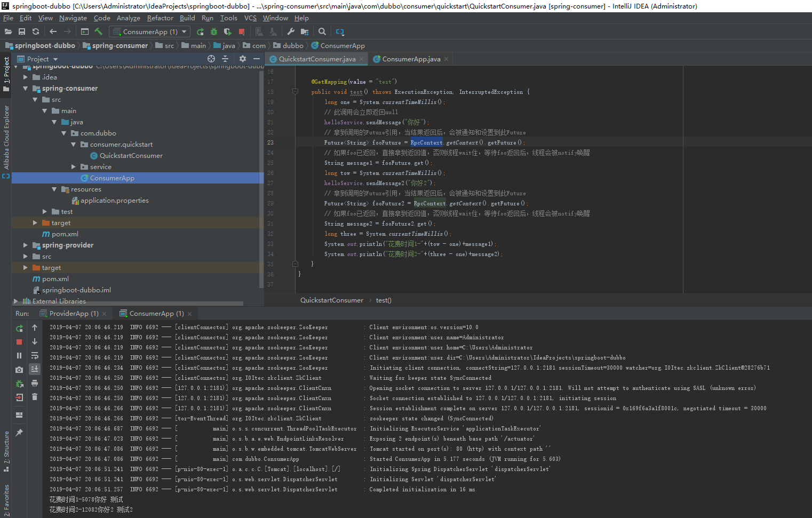Open the Project view dropdown

38,59
